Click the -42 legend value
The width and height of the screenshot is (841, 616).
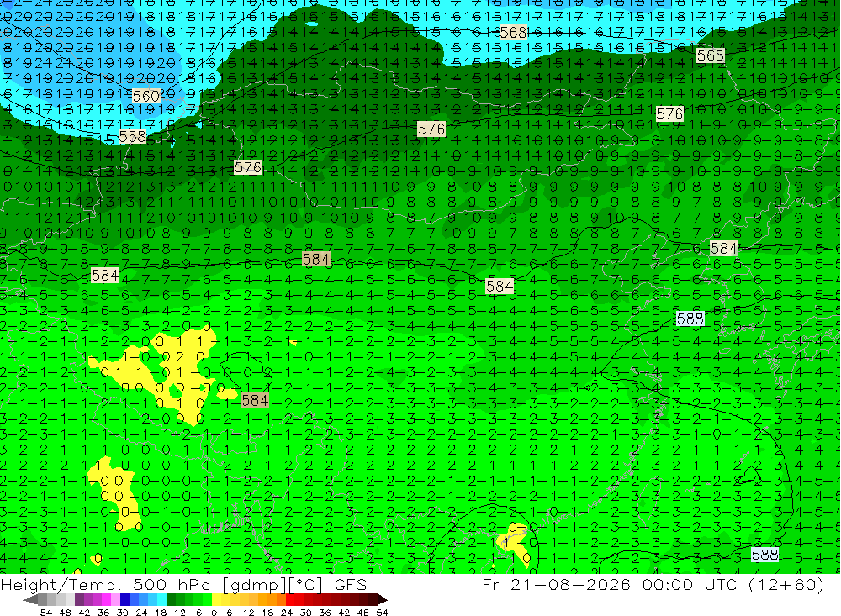click(x=81, y=613)
